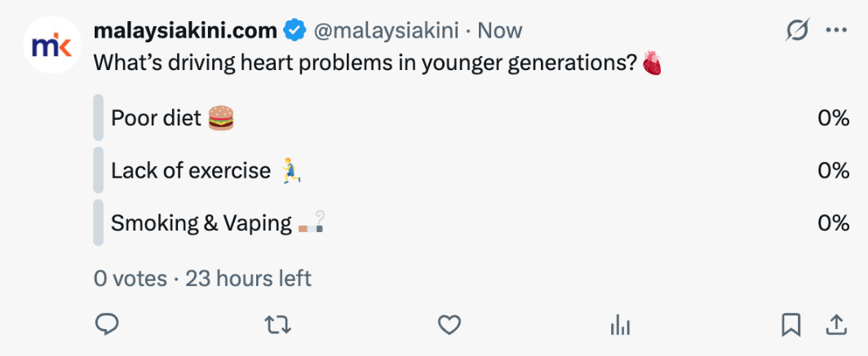Click the Grok circle-slash icon at top right
Screen dimensions: 868x356
(797, 31)
